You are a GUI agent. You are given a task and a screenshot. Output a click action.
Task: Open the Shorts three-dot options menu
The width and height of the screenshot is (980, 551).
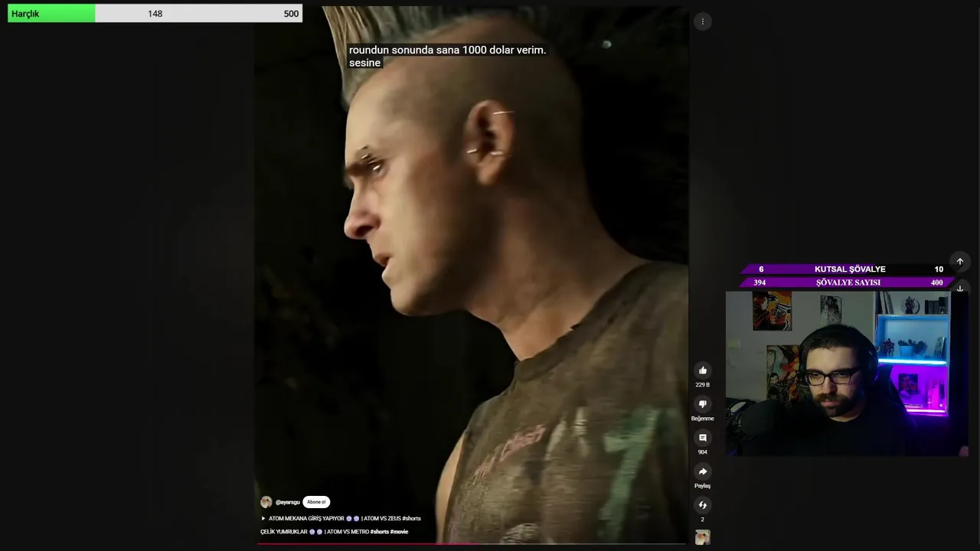702,21
